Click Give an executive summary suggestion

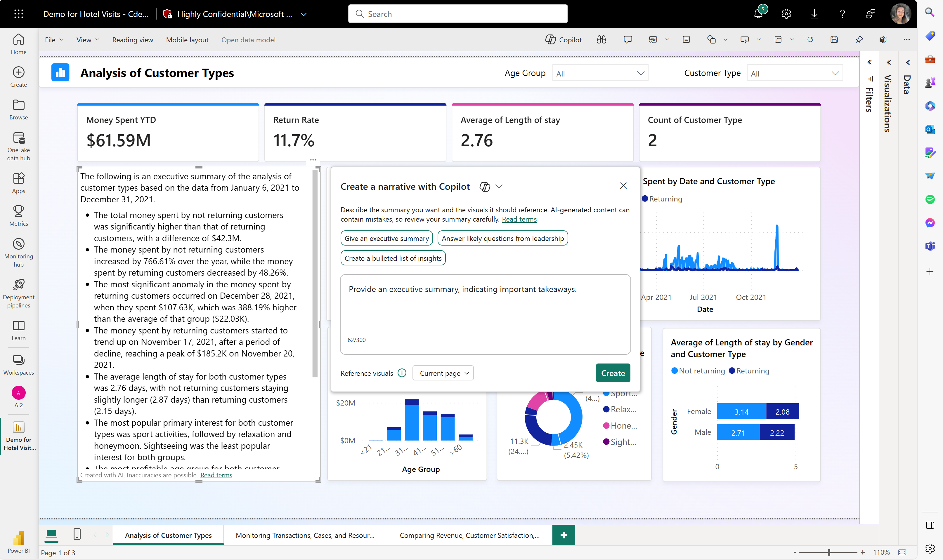pos(386,239)
